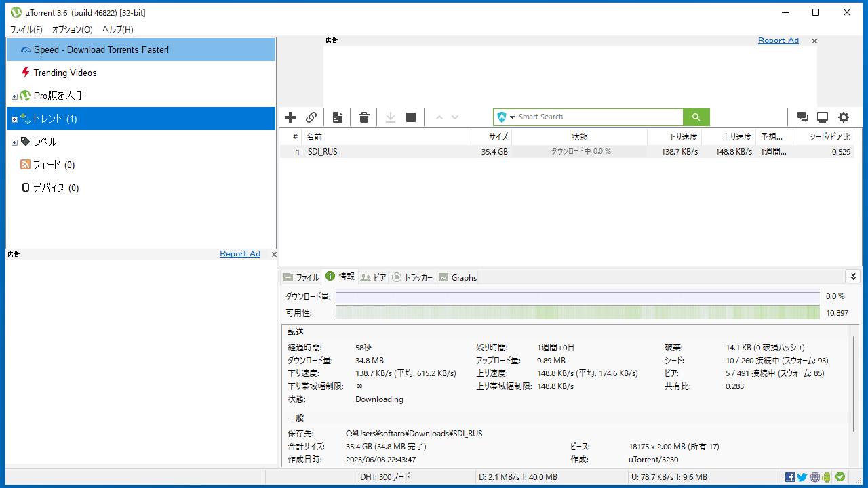Expand the ラベル tree node

[x=14, y=142]
